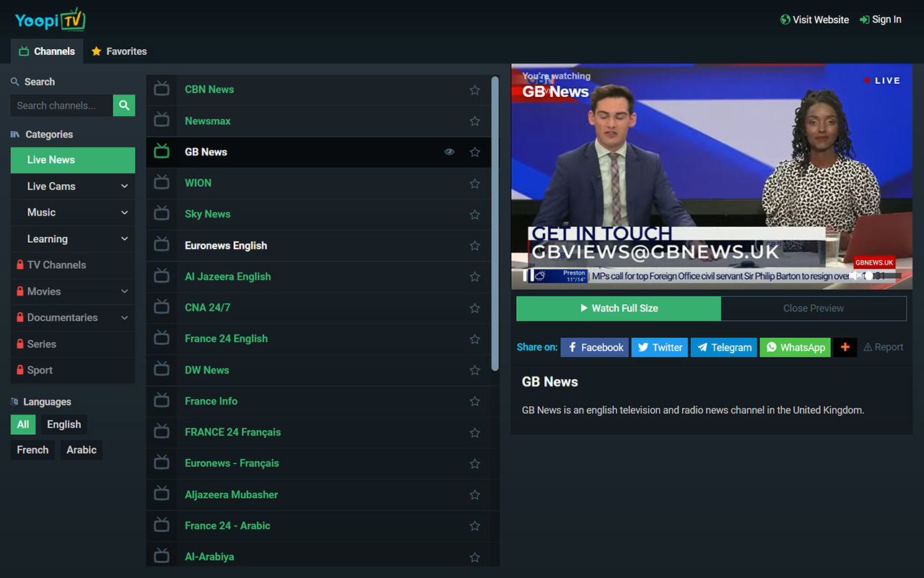Expand the Music category chevron
The height and width of the screenshot is (578, 924).
point(124,212)
